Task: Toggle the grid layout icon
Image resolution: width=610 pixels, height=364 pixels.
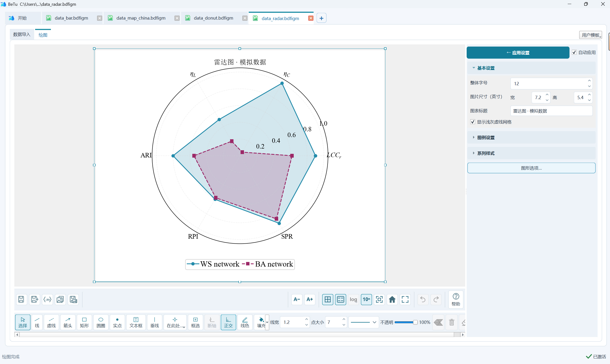Action: tap(328, 299)
